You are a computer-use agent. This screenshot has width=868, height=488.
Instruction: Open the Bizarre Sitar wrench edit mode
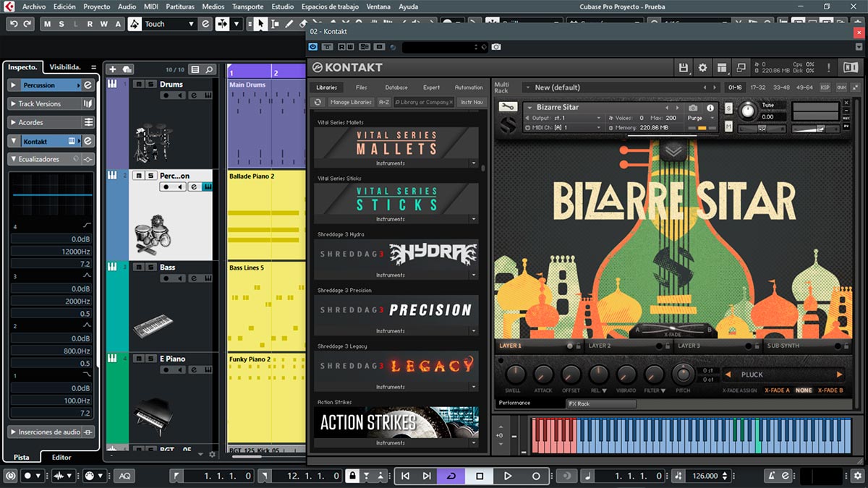508,108
